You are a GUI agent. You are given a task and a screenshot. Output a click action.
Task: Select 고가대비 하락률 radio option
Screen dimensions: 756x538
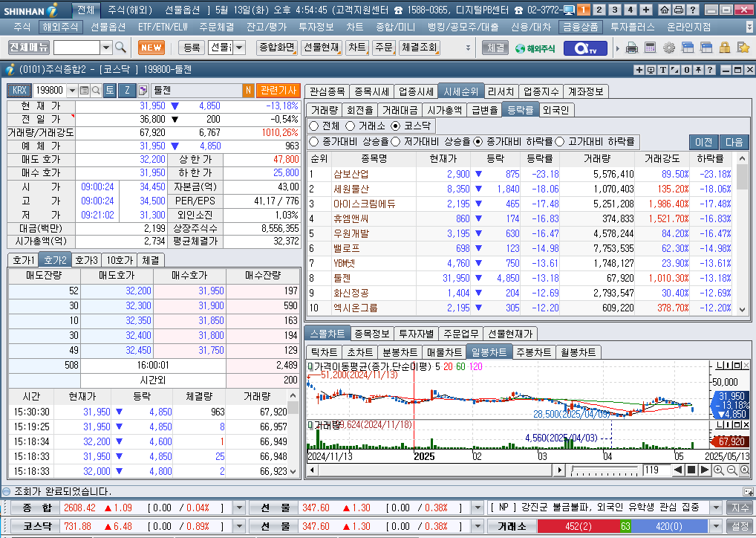pos(559,142)
